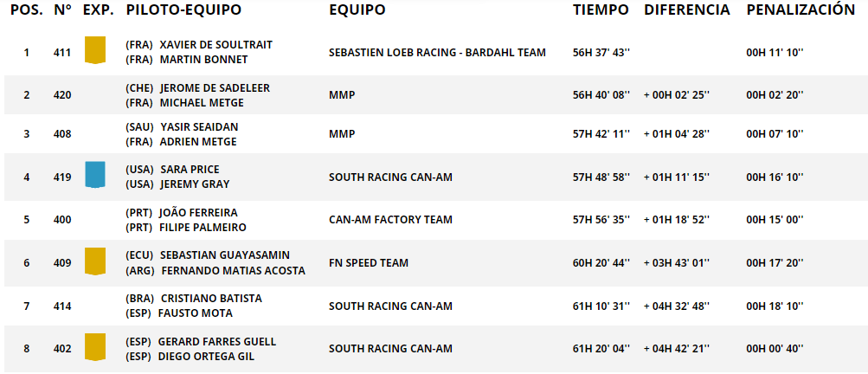Click the TIEMPO column header
This screenshot has width=868, height=374.
pos(601,10)
